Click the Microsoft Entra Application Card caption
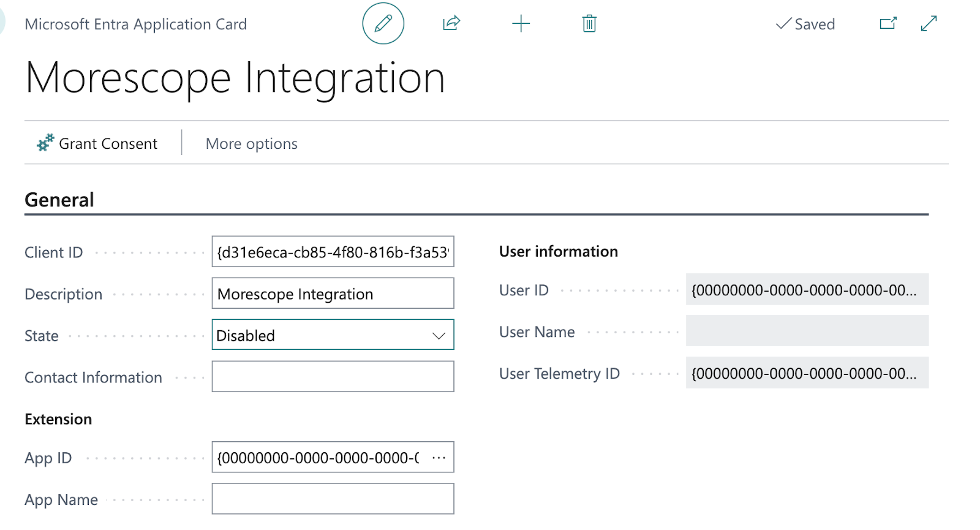 (x=135, y=24)
